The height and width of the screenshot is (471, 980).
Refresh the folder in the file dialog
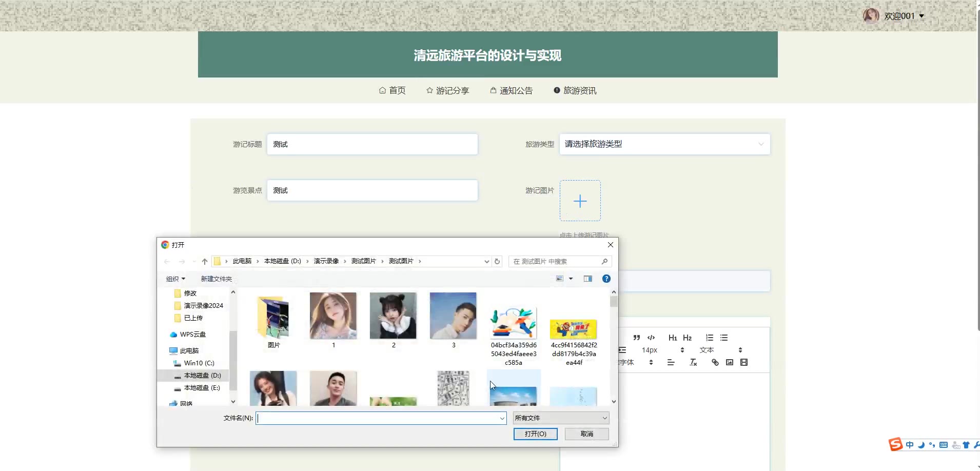497,262
